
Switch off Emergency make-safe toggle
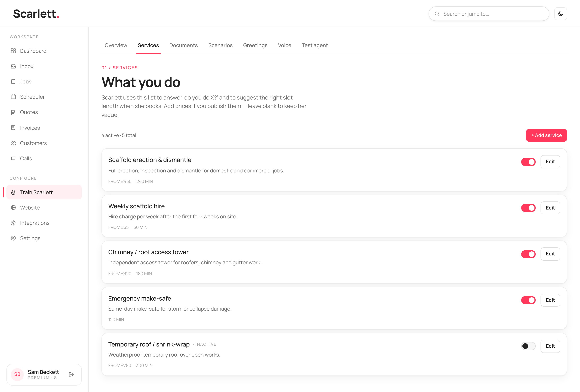click(528, 300)
